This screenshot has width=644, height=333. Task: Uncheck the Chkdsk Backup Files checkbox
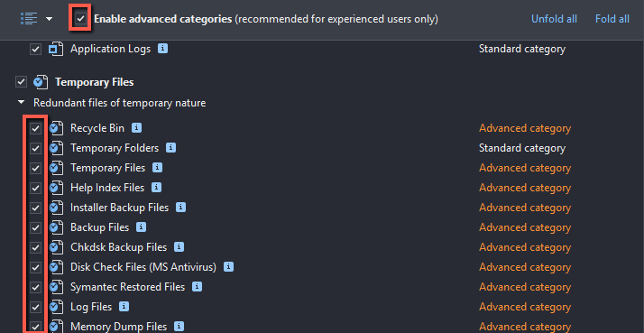pyautogui.click(x=36, y=247)
